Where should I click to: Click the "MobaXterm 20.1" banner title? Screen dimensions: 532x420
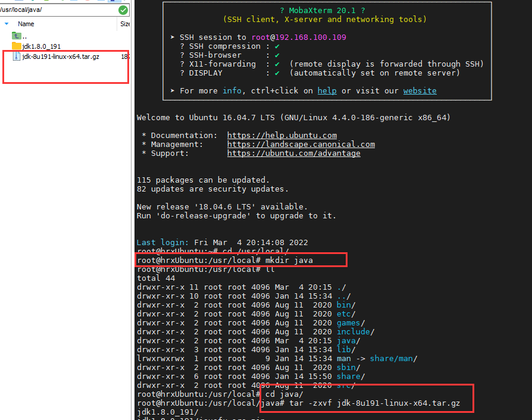point(322,11)
